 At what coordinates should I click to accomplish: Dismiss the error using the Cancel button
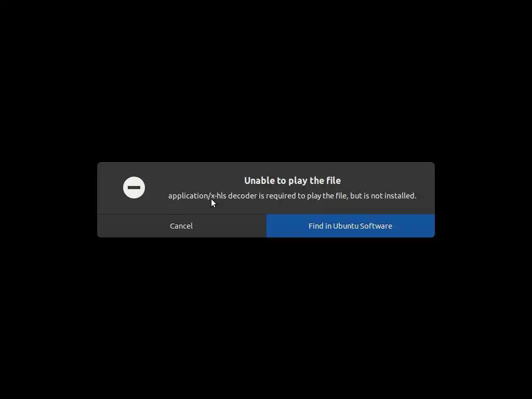click(181, 226)
